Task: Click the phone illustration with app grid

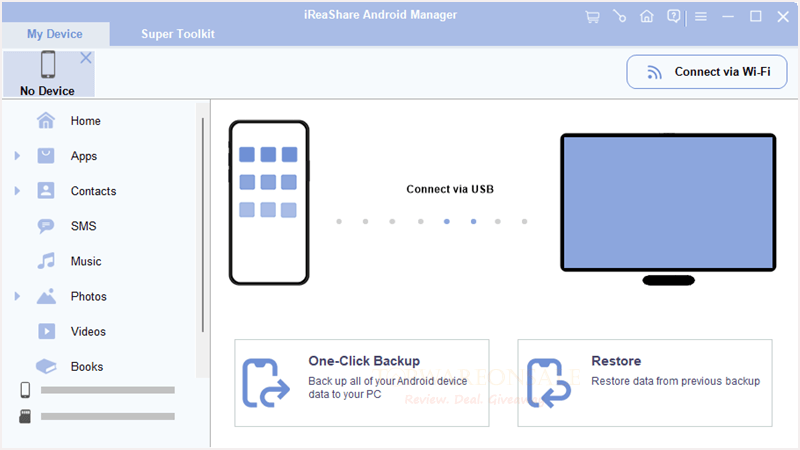Action: pos(269,203)
